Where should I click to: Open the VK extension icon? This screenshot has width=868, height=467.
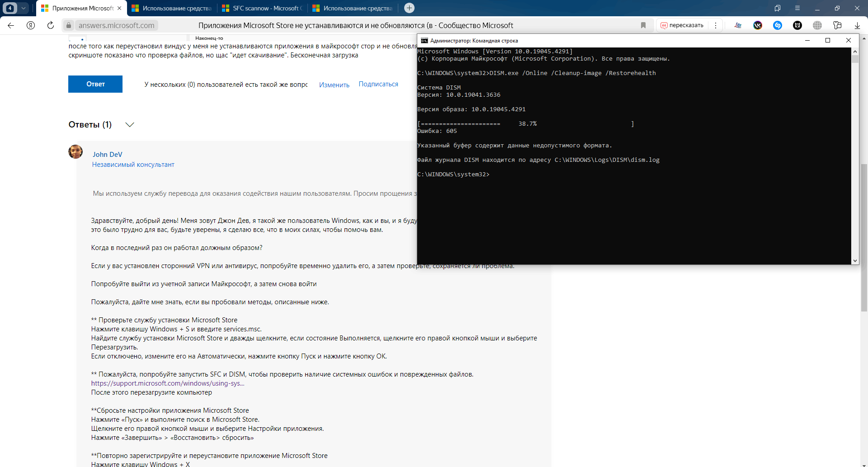[758, 25]
